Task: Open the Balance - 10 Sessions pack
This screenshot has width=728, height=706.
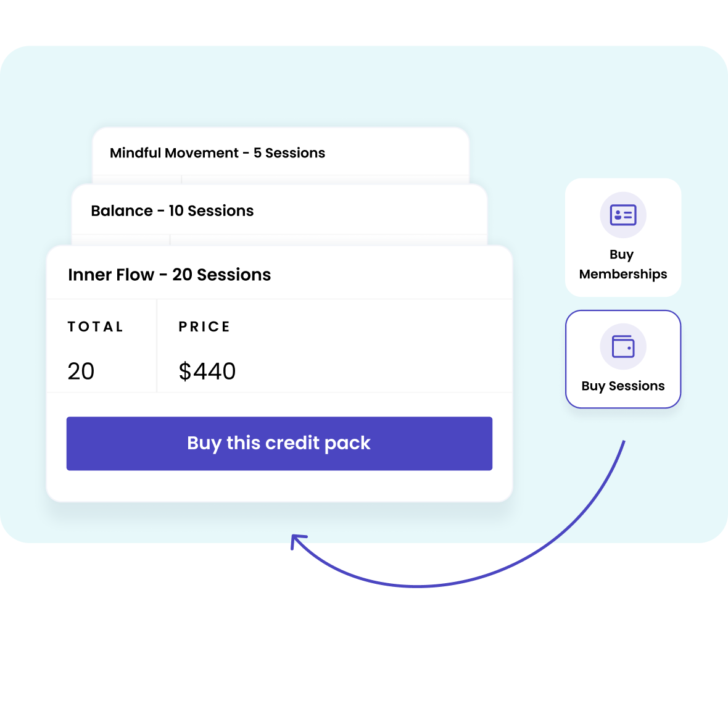Action: [x=172, y=211]
